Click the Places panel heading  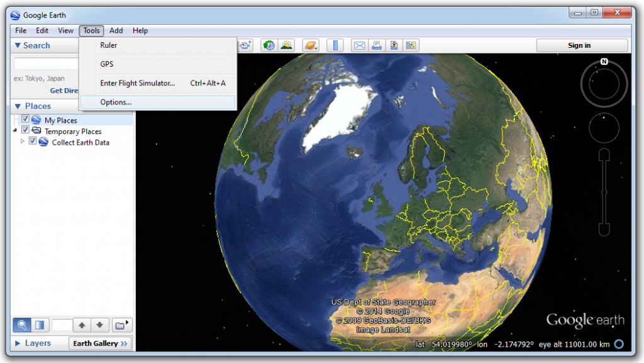[38, 106]
